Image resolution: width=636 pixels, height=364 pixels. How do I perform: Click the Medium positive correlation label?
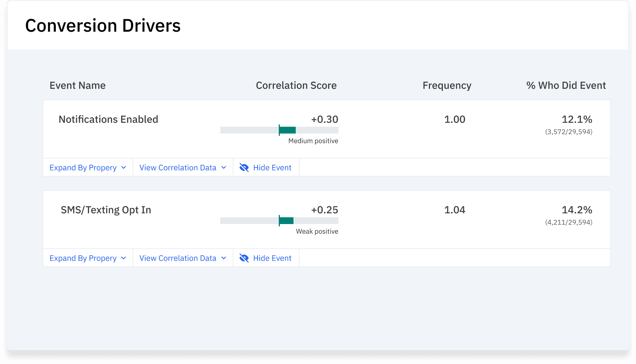tap(313, 141)
